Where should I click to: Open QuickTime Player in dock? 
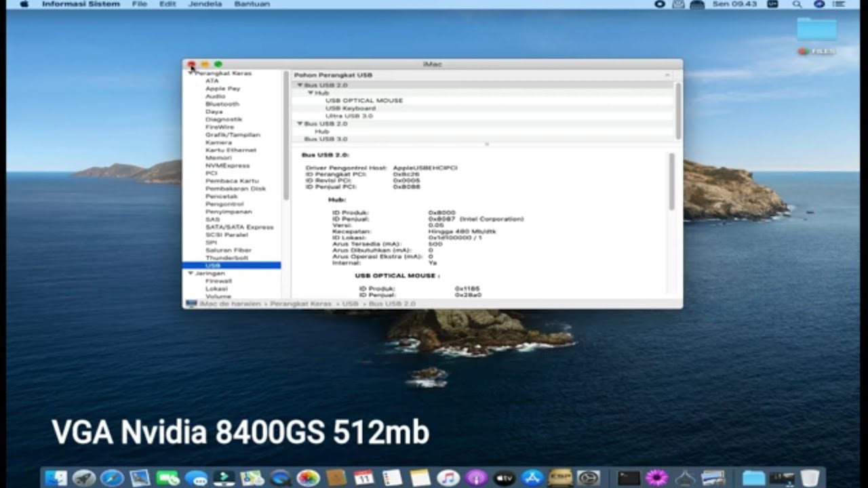pyautogui.click(x=280, y=478)
